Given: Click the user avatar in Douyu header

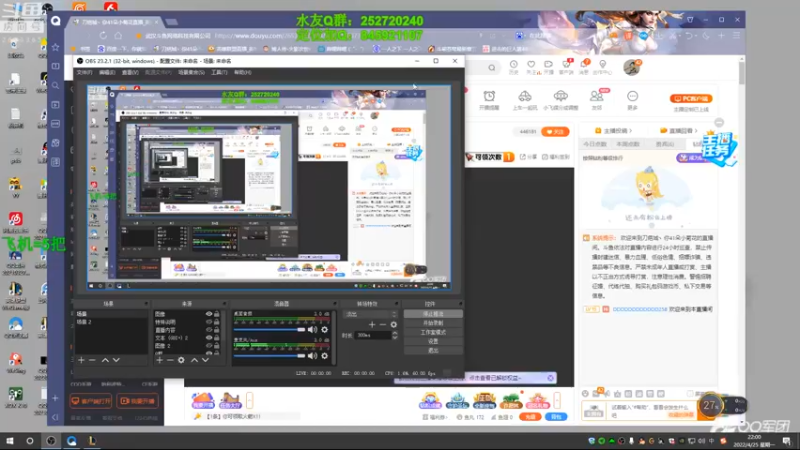Looking at the screenshot, I should point(632,67).
